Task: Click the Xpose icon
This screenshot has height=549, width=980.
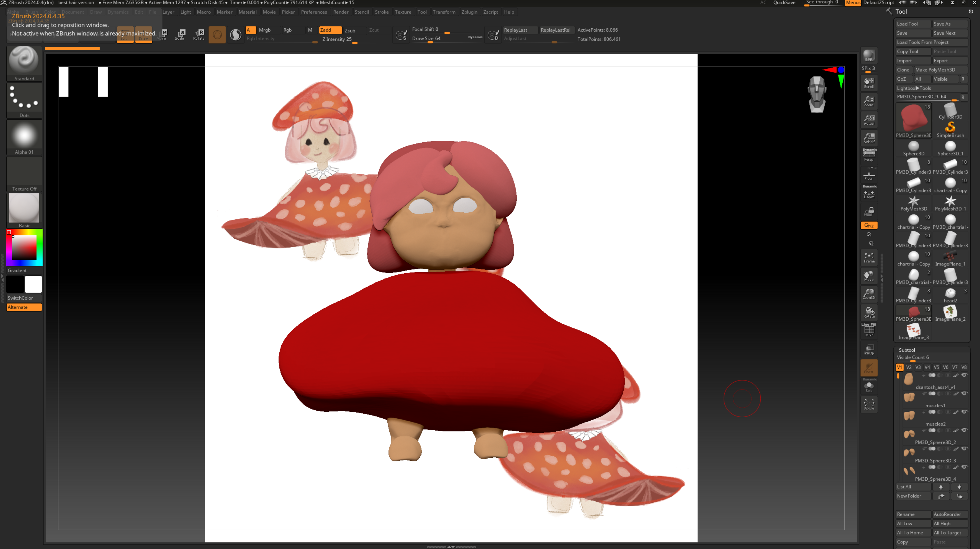Action: (x=868, y=404)
